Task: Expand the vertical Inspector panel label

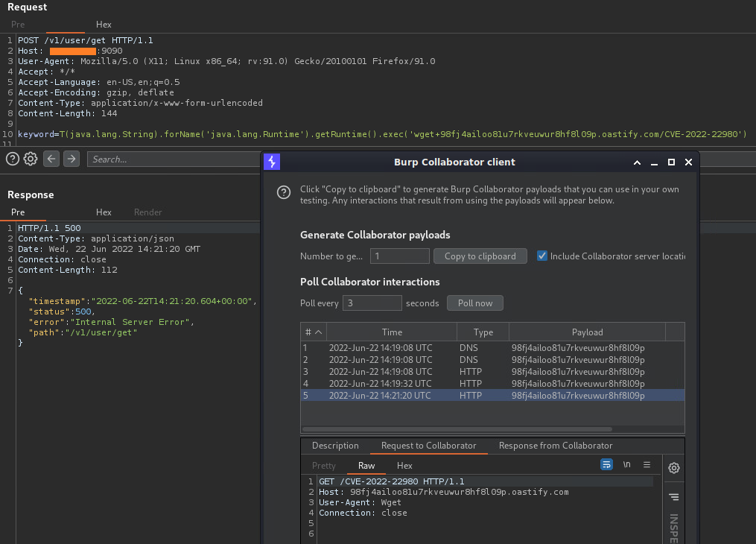Action: (x=673, y=528)
